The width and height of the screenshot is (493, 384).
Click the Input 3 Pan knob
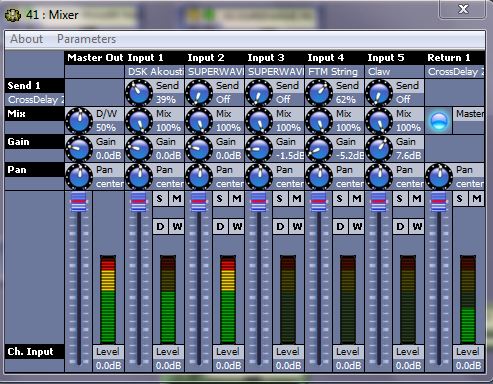(x=259, y=177)
